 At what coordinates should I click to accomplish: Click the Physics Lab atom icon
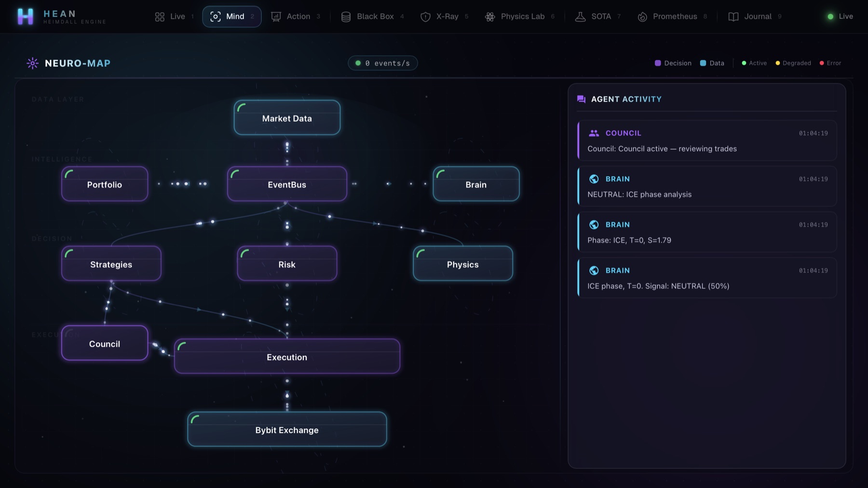tap(490, 17)
